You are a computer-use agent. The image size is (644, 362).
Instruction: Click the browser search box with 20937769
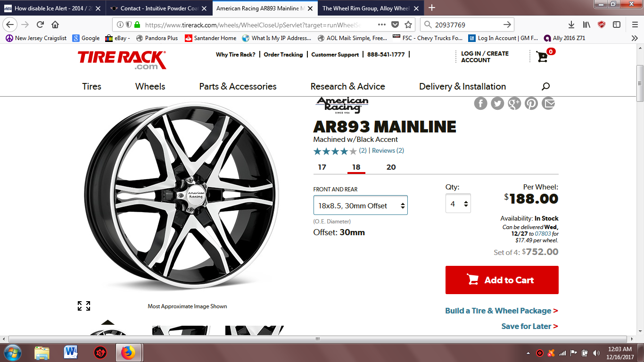tap(467, 25)
